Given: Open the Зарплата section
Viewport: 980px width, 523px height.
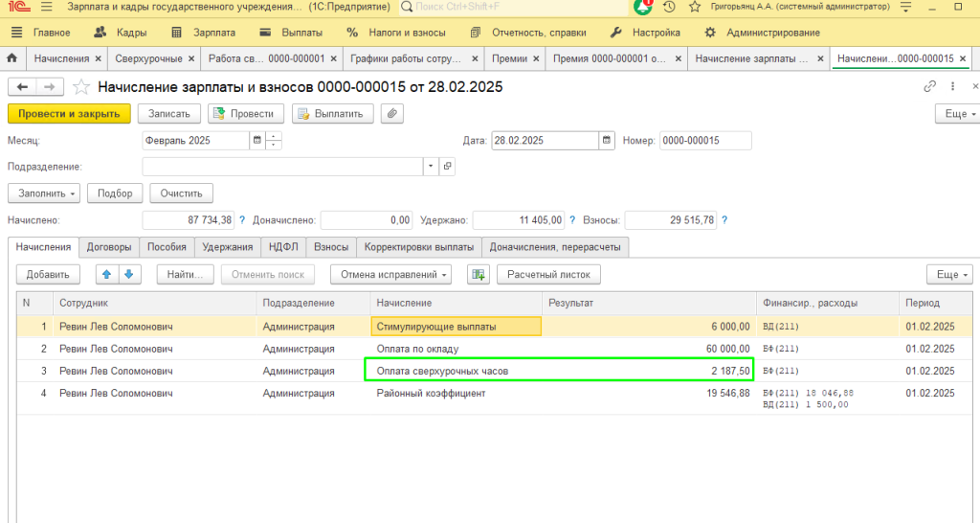Looking at the screenshot, I should [x=204, y=33].
